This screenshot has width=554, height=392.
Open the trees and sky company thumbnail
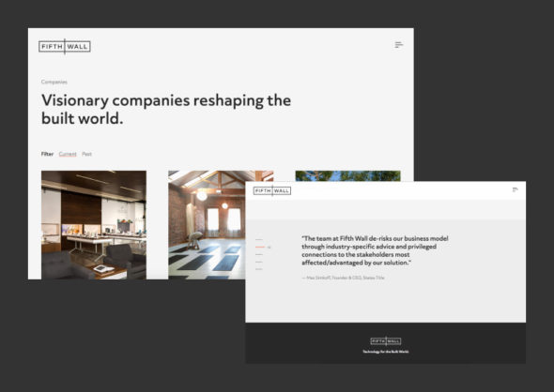(x=348, y=175)
